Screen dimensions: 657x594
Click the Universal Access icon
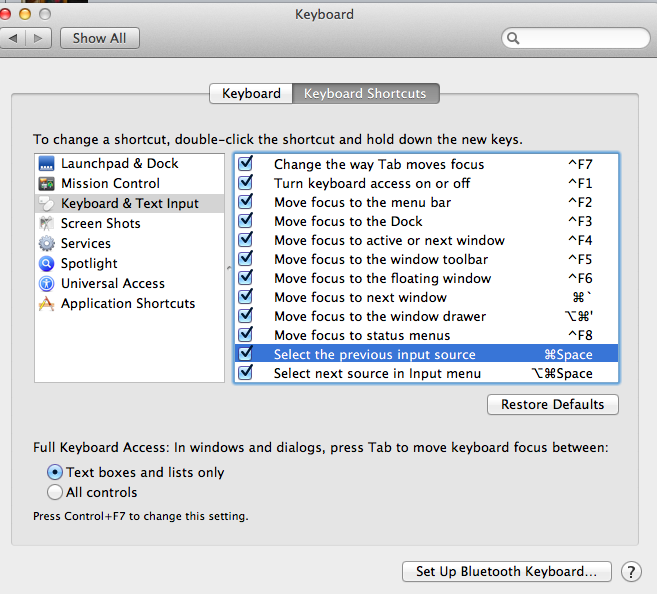click(46, 284)
